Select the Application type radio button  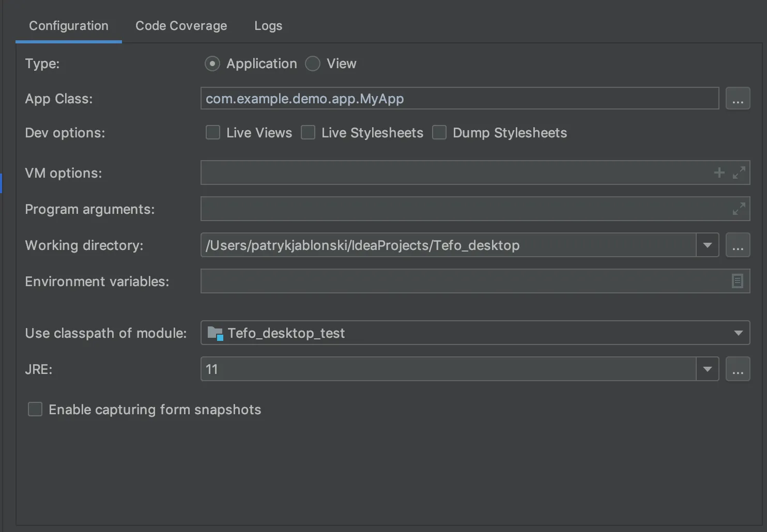coord(212,64)
